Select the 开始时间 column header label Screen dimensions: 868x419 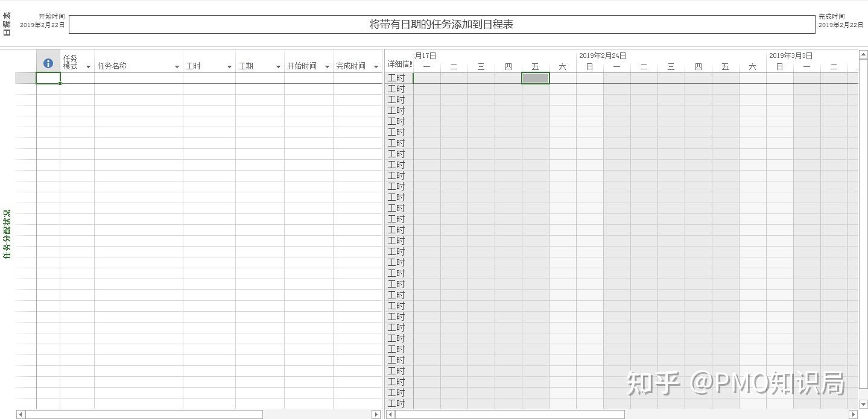pyautogui.click(x=302, y=66)
